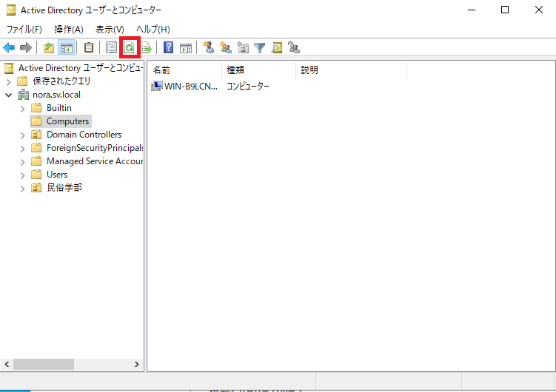Expand the 民俗学部 organizational unit

[23, 189]
